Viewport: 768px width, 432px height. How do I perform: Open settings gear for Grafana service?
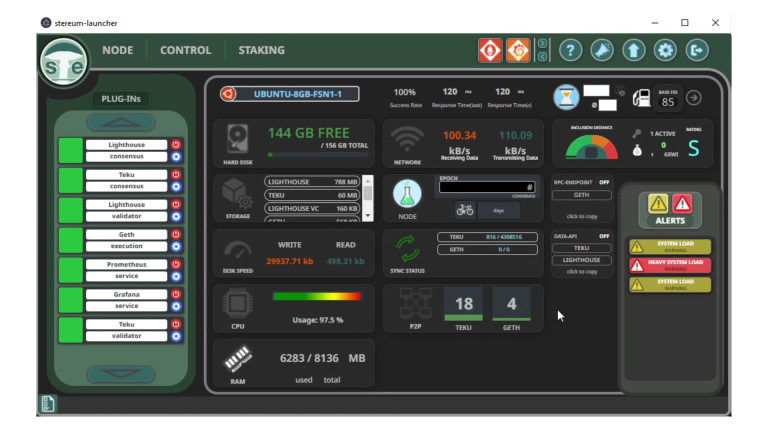176,306
